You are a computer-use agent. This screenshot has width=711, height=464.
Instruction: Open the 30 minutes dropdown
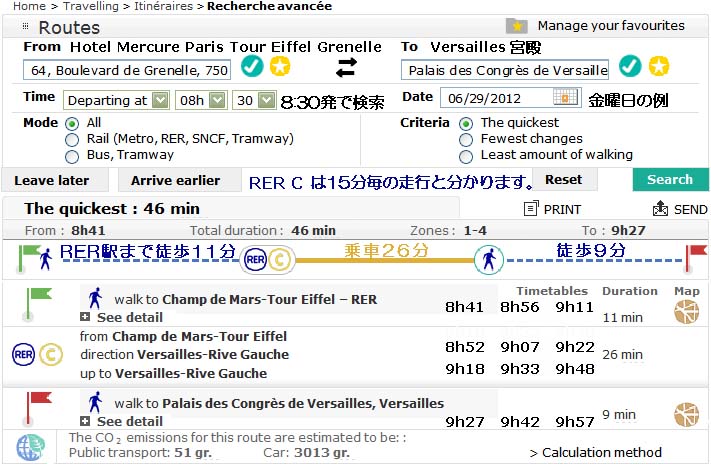click(254, 100)
